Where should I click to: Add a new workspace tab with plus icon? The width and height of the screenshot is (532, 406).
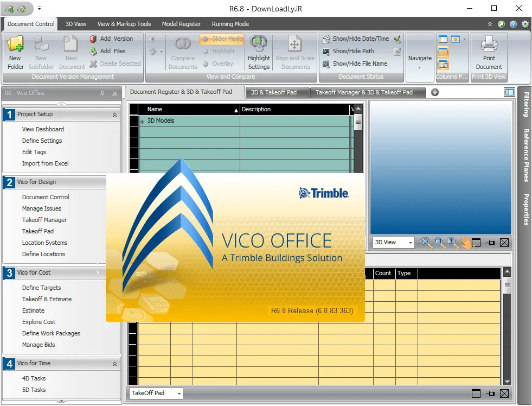[x=434, y=92]
